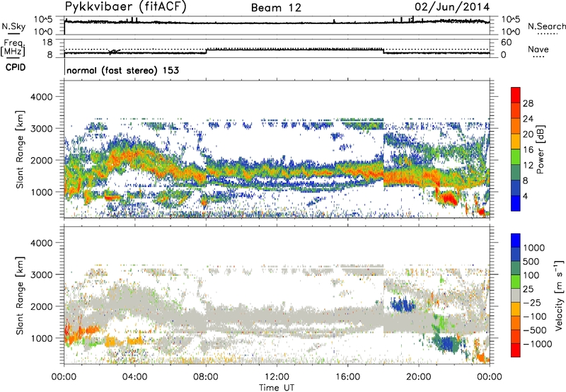This screenshot has width=566, height=392.
Task: Click '4000' tick on power panel axis
Action: click(41, 97)
